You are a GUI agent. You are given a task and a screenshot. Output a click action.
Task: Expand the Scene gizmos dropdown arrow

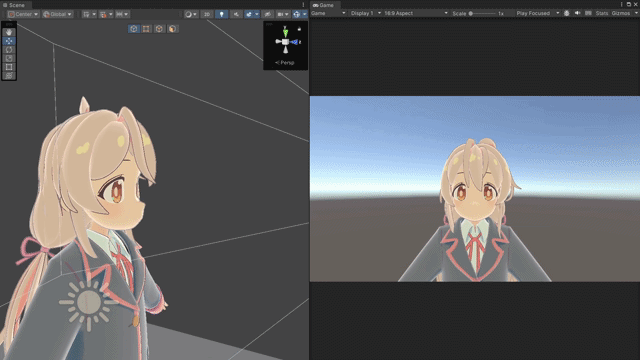tap(304, 14)
